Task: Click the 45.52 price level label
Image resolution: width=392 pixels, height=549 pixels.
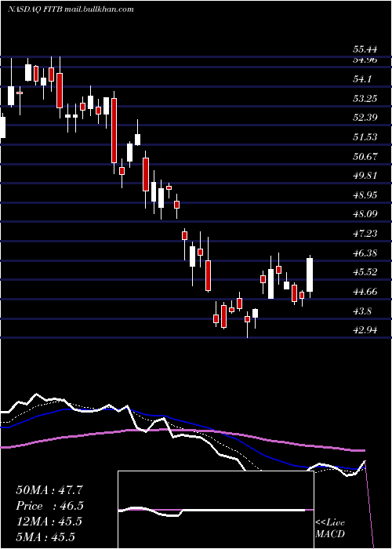Action: pyautogui.click(x=365, y=272)
